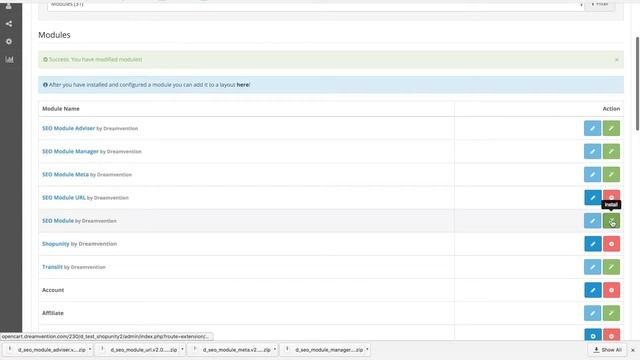This screenshot has height=360, width=640.
Task: Expand options arrow for d_seo_module_adviser download
Action: coord(90,349)
